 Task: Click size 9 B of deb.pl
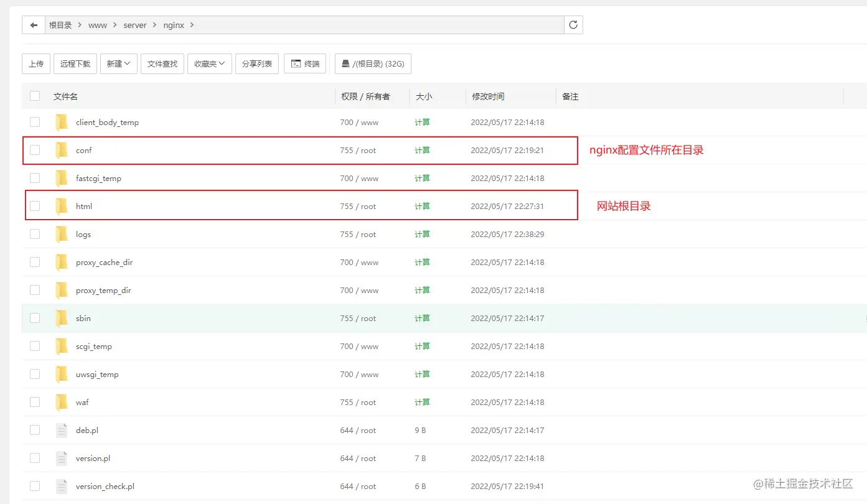pos(420,430)
